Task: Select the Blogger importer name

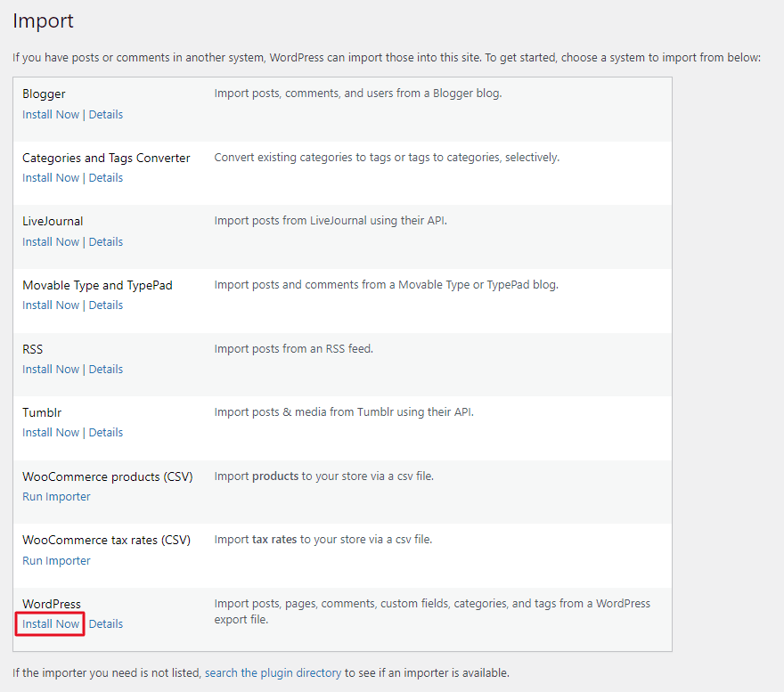Action: 44,94
